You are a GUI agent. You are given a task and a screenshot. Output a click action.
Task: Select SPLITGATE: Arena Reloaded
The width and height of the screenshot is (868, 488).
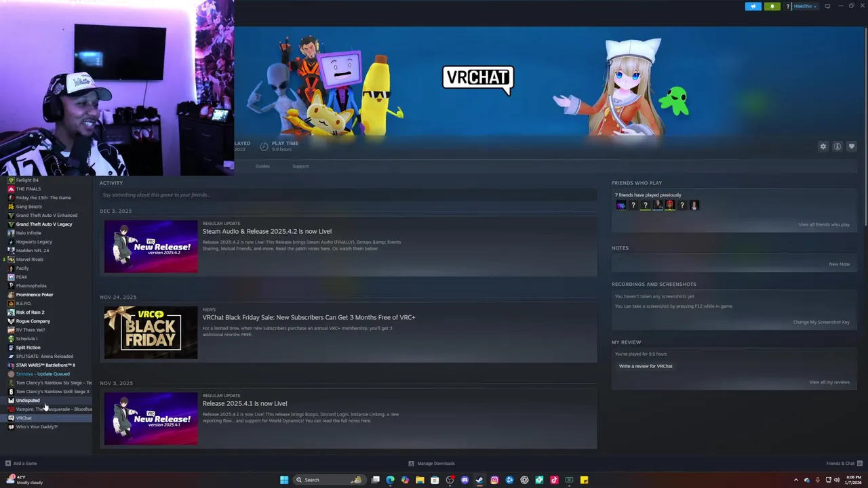click(45, 357)
